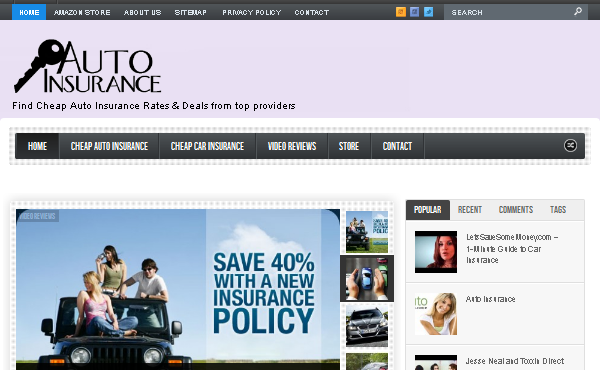600x370 pixels.
Task: Open the About Us page
Action: pos(142,13)
